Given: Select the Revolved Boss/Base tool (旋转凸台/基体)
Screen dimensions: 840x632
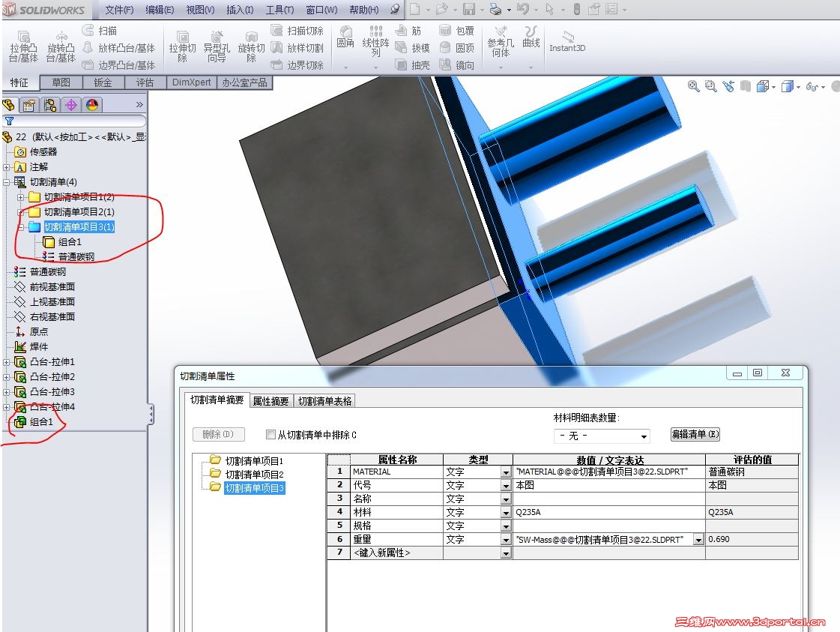Looking at the screenshot, I should coord(61,46).
